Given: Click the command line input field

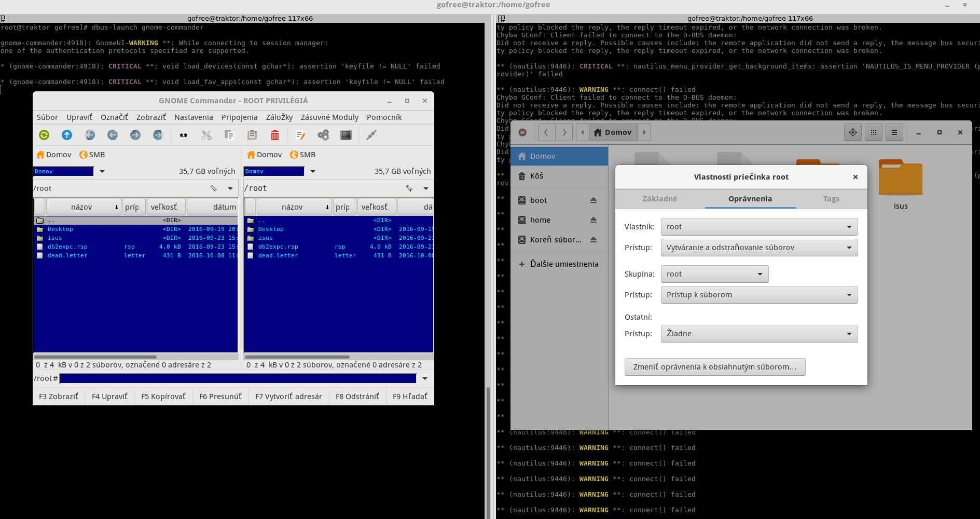Looking at the screenshot, I should coord(238,378).
